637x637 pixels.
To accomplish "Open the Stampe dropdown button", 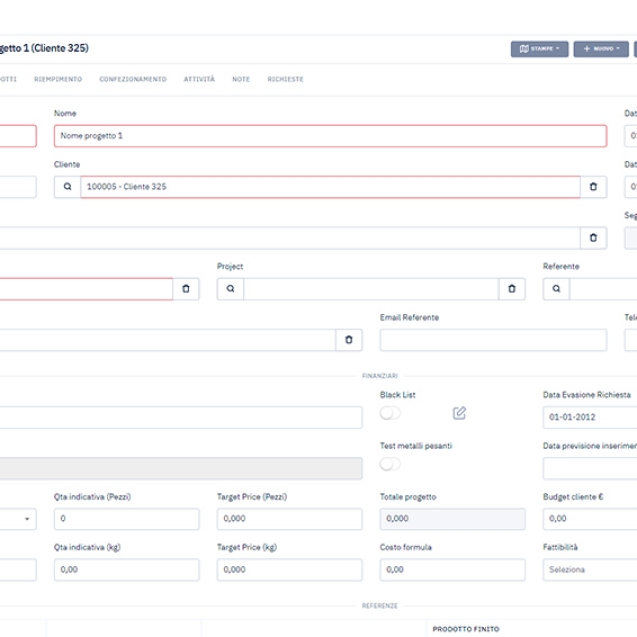I will pyautogui.click(x=540, y=48).
